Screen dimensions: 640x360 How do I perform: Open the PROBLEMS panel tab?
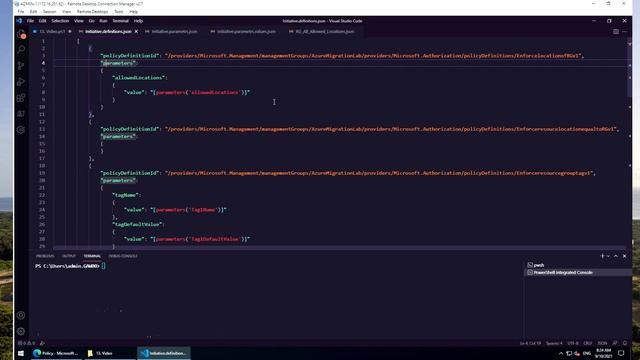pyautogui.click(x=45, y=256)
